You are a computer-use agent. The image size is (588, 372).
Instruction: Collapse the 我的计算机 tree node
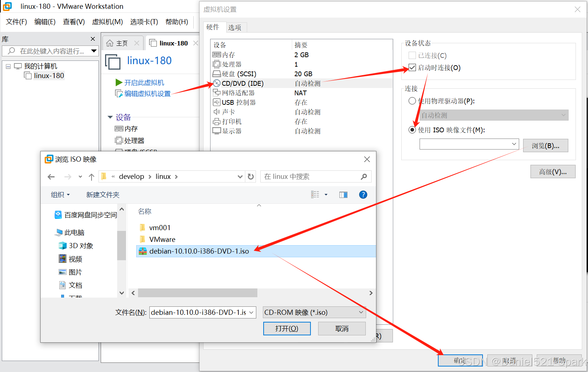point(8,66)
